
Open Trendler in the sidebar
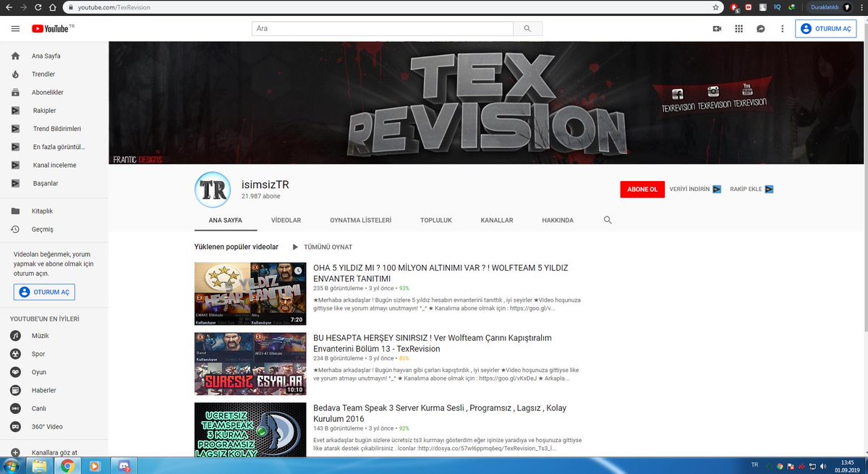click(x=43, y=74)
